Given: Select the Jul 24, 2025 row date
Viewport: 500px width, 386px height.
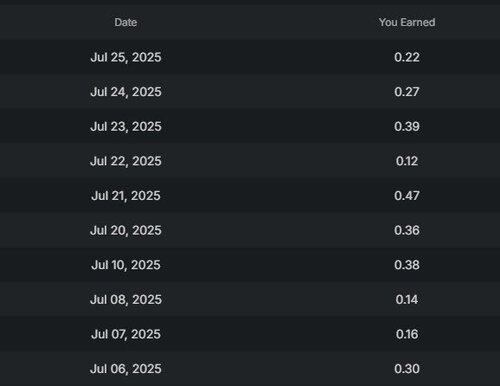Looking at the screenshot, I should 126,92.
